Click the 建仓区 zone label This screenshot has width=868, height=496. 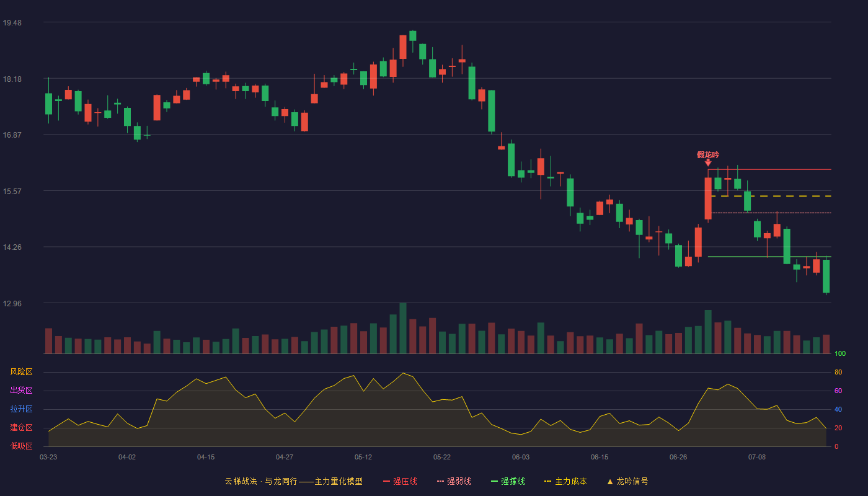(x=21, y=428)
